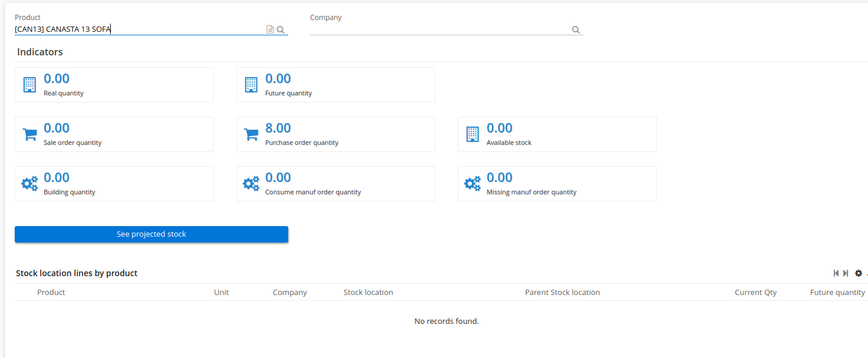Click the See projected stock button
This screenshot has height=358, width=868.
coord(151,234)
